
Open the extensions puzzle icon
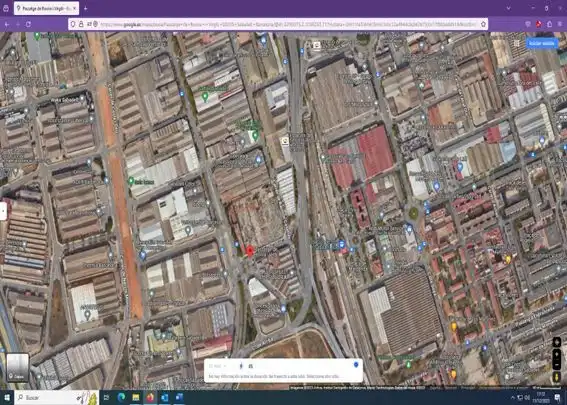(550, 24)
